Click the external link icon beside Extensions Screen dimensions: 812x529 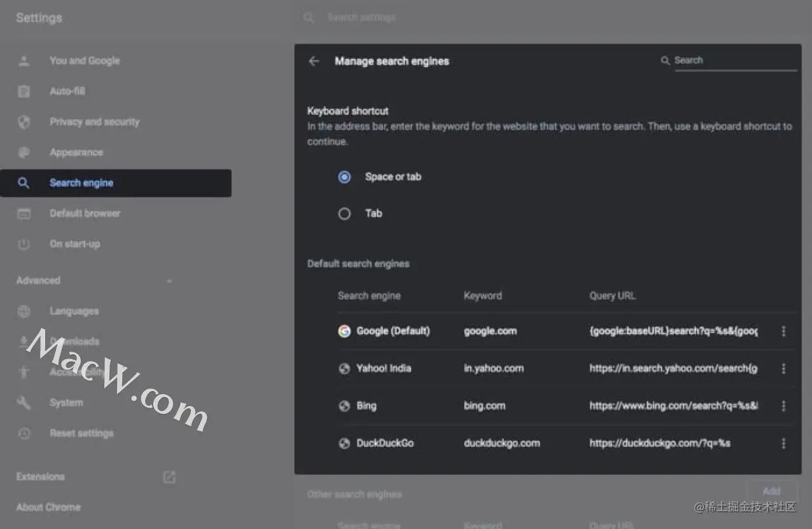(x=169, y=477)
